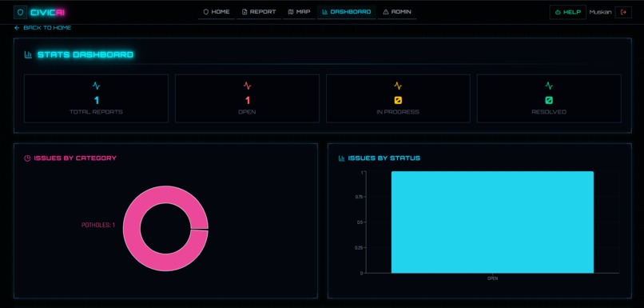Image resolution: width=644 pixels, height=308 pixels.
Task: Click the green 0 Resolved count
Action: (549, 100)
